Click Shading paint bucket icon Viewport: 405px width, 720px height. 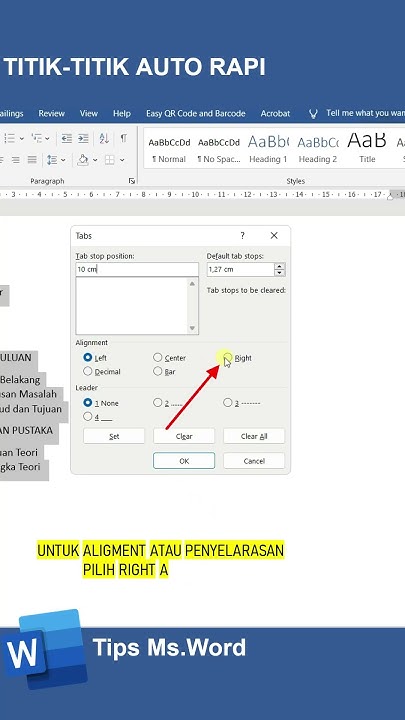[x=83, y=160]
